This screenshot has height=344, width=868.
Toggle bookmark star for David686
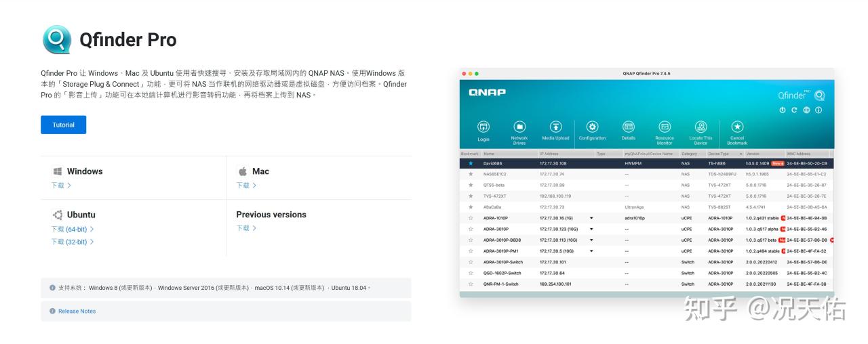point(471,163)
